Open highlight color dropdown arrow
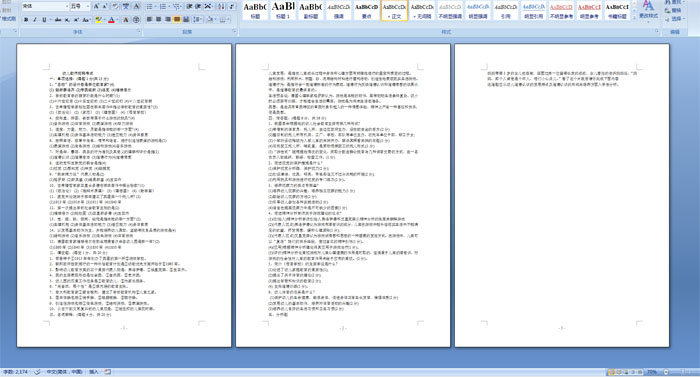This screenshot has width=700, height=377. click(x=104, y=20)
